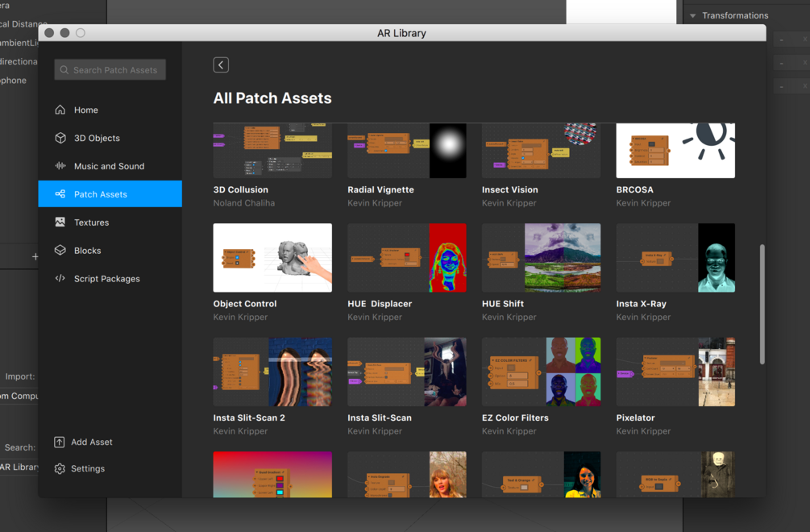Open the 3D Objects category
Viewport: 810px width, 532px height.
(x=110, y=138)
